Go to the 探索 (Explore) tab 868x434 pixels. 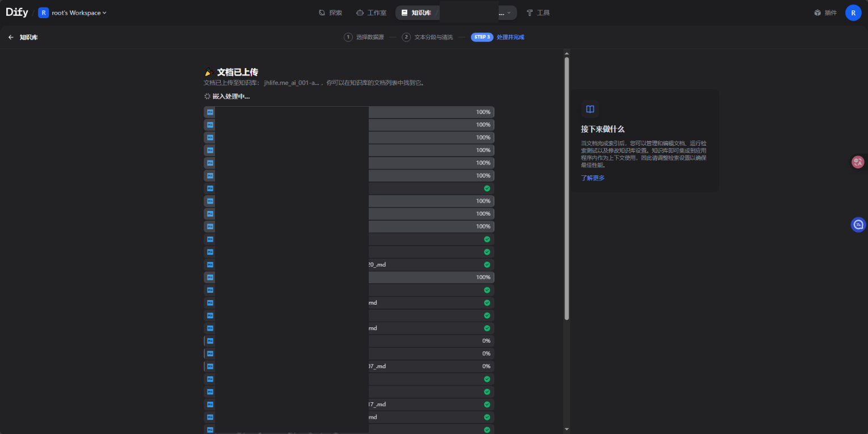(x=330, y=12)
